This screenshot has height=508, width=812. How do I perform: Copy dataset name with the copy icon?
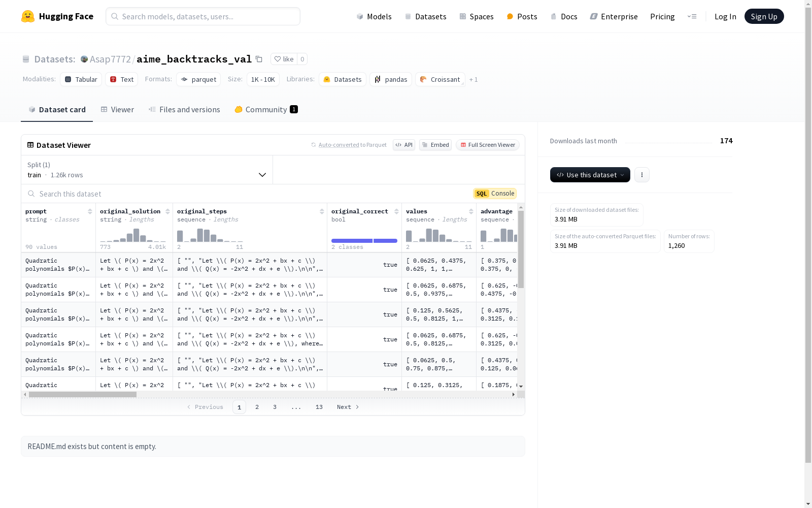click(259, 59)
